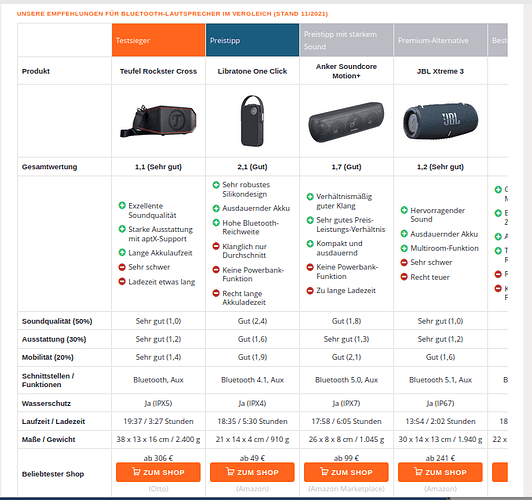
Task: Click 26 x 8 x 8 cm / 1.045 g cell
Action: click(346, 439)
